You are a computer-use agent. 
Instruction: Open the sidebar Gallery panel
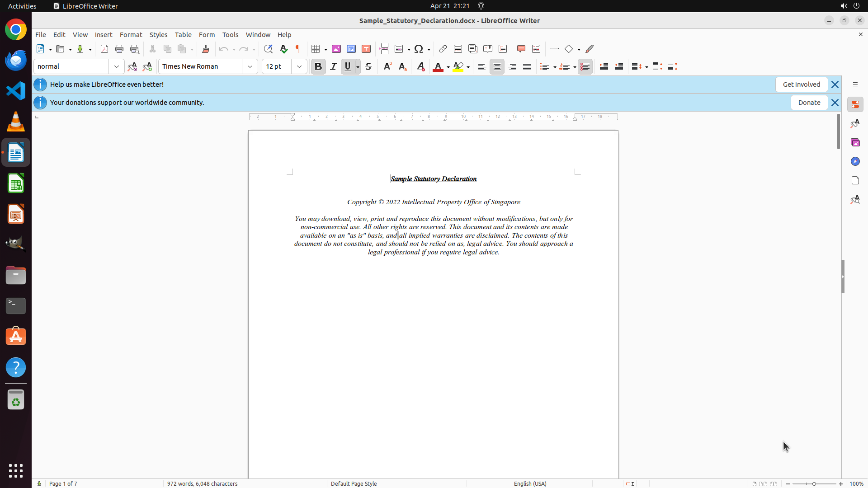pos(855,142)
